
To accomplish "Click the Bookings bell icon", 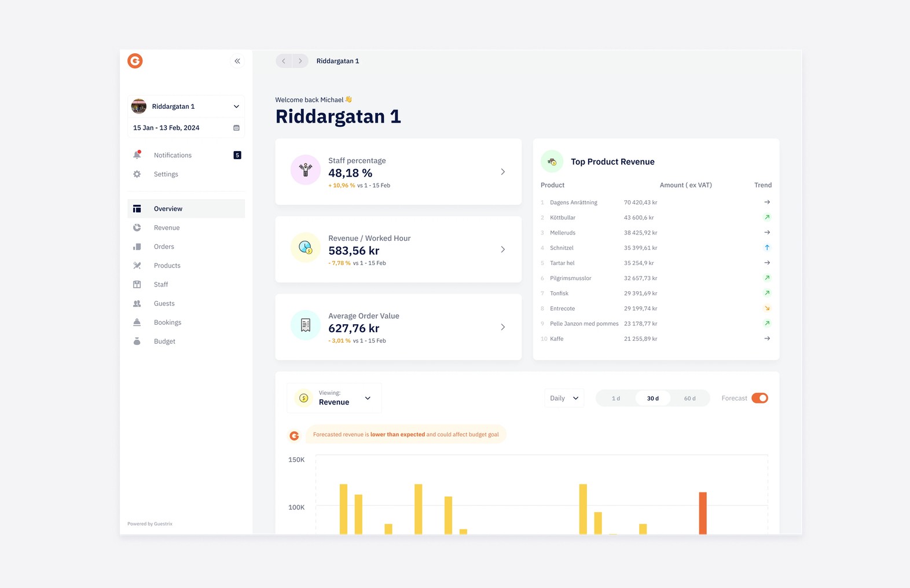I will 137,322.
